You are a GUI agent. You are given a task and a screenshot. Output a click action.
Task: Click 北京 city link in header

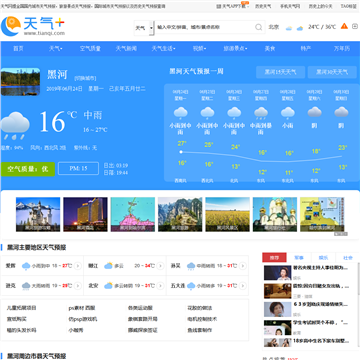pos(274,27)
